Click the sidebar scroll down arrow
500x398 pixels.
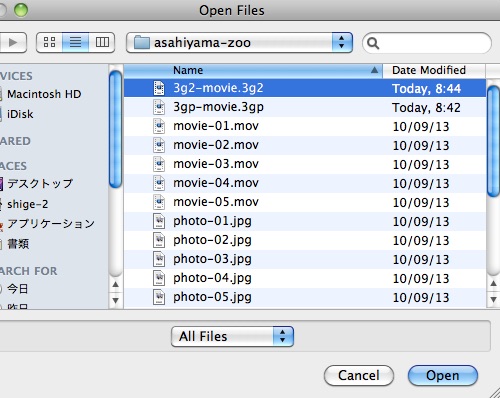pyautogui.click(x=116, y=301)
